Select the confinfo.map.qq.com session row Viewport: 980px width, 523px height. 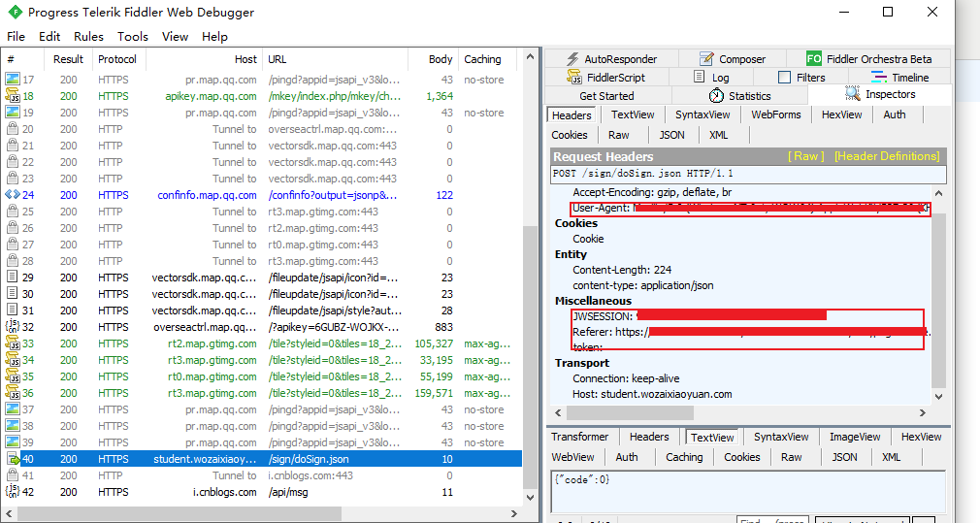[x=263, y=195]
